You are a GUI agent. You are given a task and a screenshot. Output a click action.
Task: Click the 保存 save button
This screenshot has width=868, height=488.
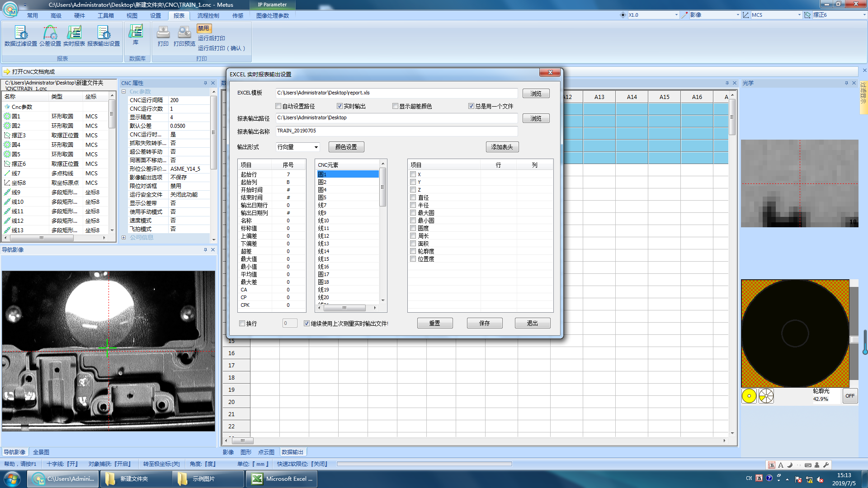pyautogui.click(x=484, y=324)
